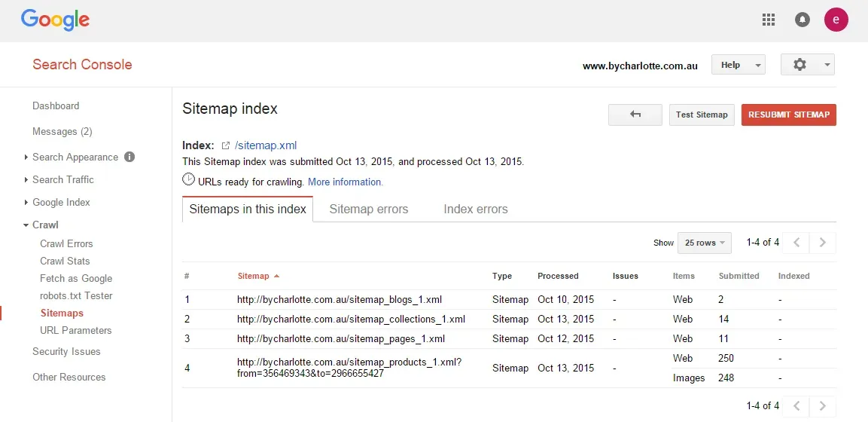Open the settings gear menu
This screenshot has width=868, height=422.
tap(807, 65)
